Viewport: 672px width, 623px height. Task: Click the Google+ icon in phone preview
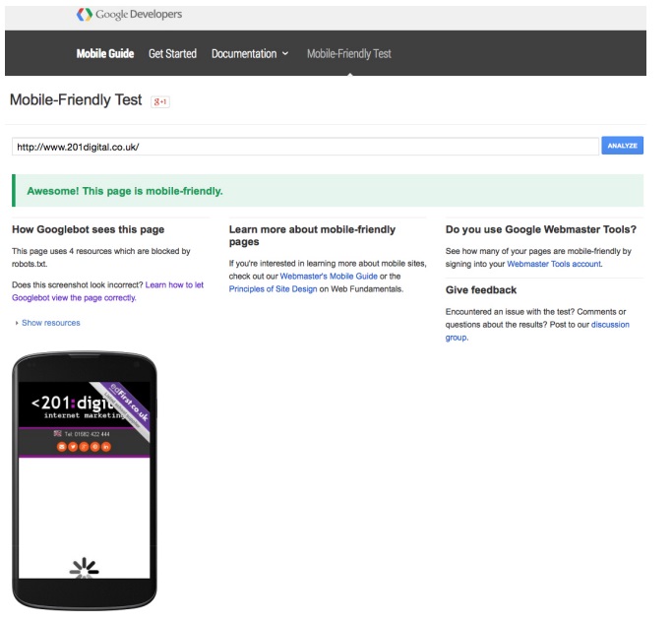(x=84, y=447)
